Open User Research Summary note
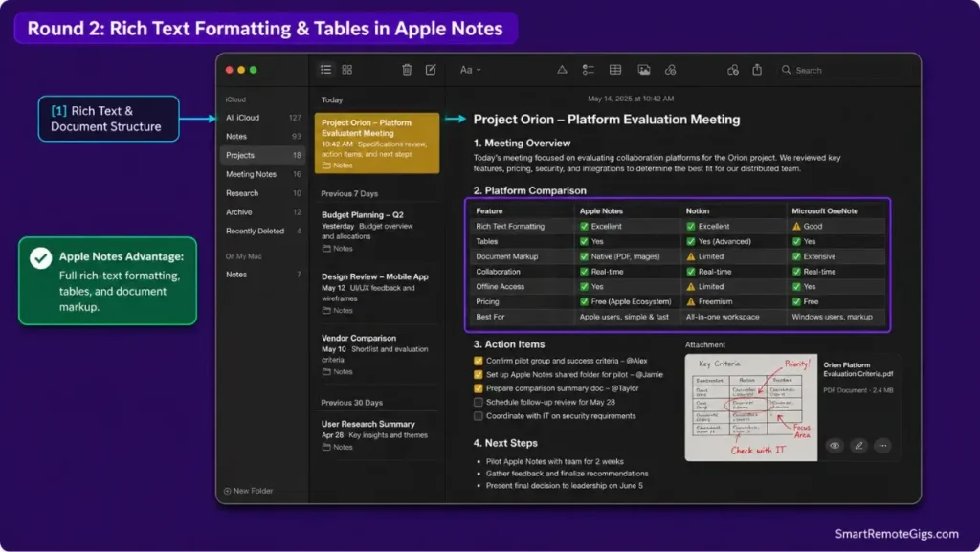This screenshot has width=980, height=552. click(377, 434)
